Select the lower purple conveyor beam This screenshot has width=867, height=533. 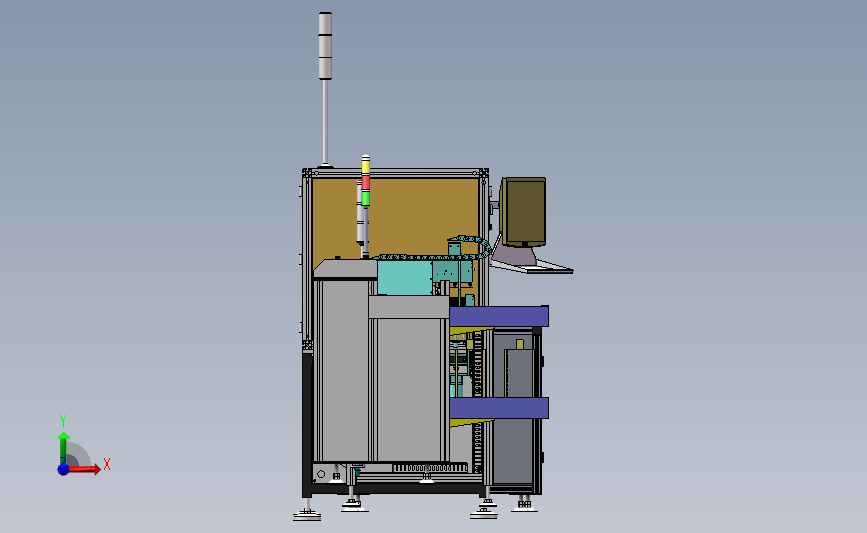click(499, 408)
